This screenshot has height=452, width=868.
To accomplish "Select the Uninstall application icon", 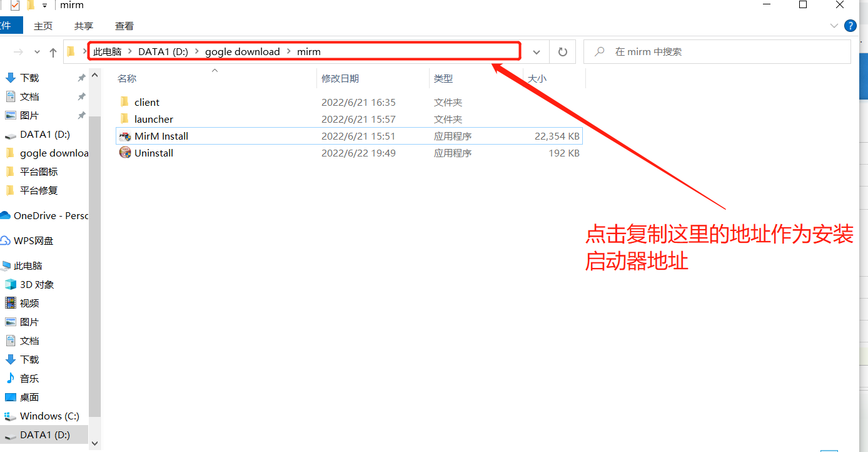I will click(x=125, y=153).
